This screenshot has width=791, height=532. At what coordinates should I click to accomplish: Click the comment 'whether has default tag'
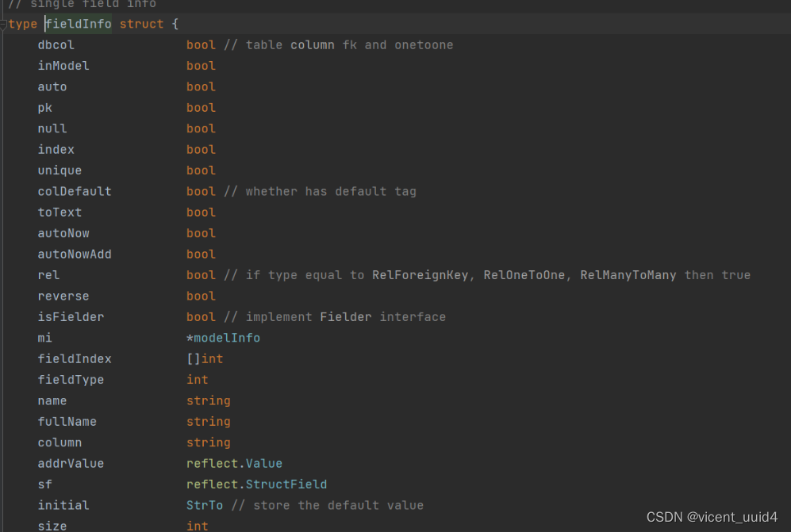[331, 192]
